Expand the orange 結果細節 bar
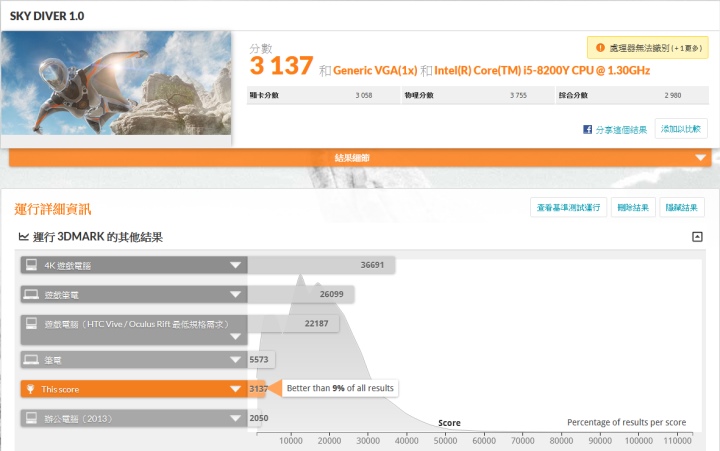This screenshot has height=451, width=720. pos(701,158)
